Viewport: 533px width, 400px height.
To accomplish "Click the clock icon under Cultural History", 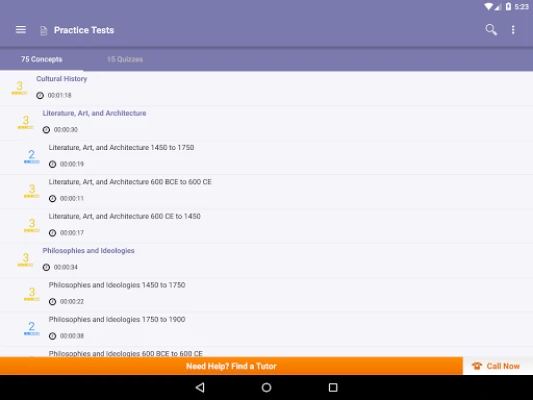I will pyautogui.click(x=40, y=95).
